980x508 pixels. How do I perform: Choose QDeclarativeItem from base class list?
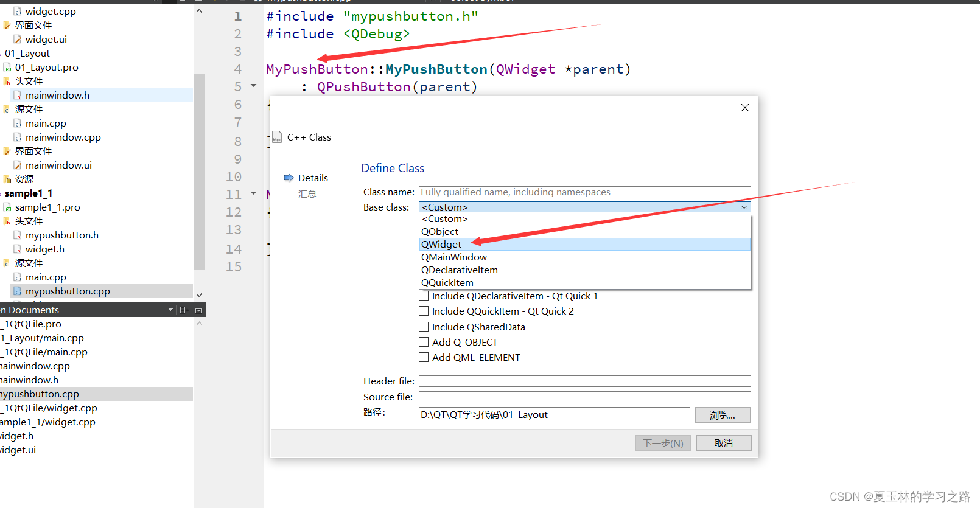click(585, 270)
